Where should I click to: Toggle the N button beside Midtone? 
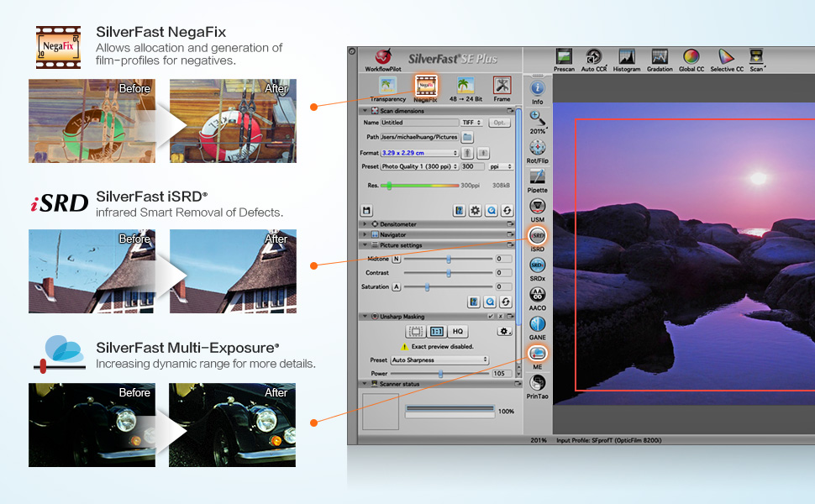(397, 259)
